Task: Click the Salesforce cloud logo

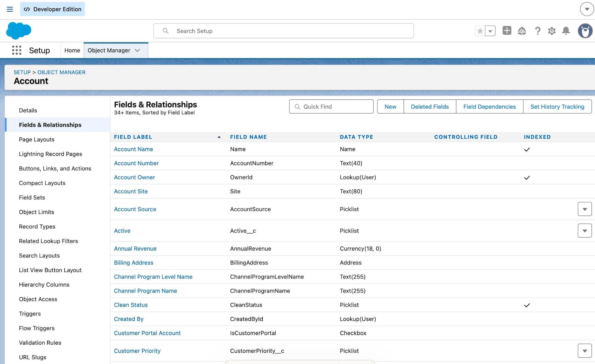Action: point(18,31)
